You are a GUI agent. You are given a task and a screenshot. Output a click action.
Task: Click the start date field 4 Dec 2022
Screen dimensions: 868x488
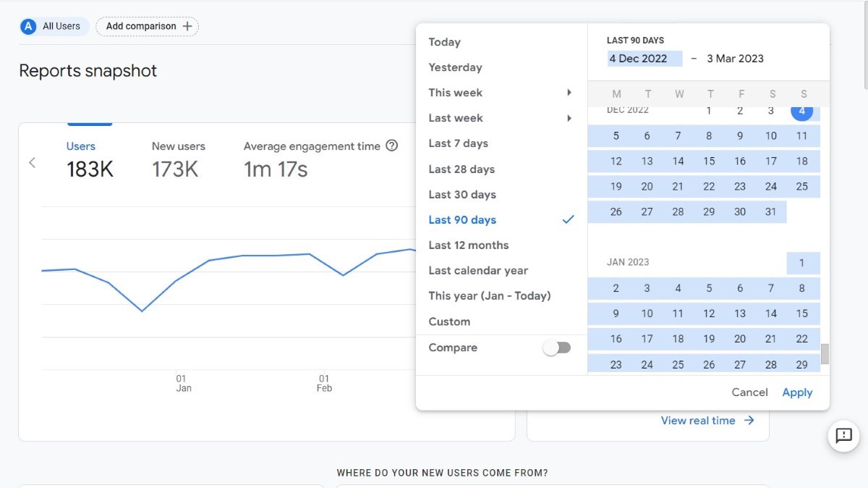(x=644, y=59)
